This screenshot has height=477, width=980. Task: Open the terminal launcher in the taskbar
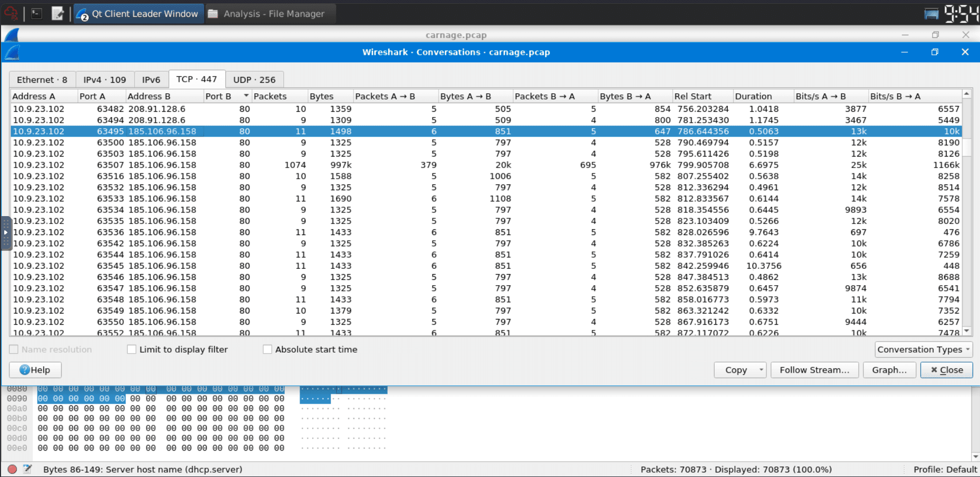click(x=36, y=14)
